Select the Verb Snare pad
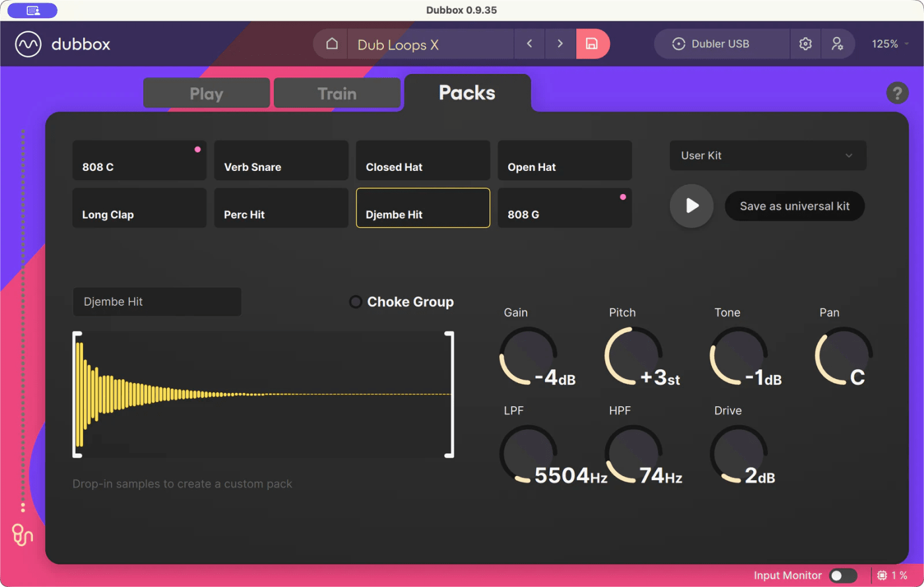 coord(281,160)
